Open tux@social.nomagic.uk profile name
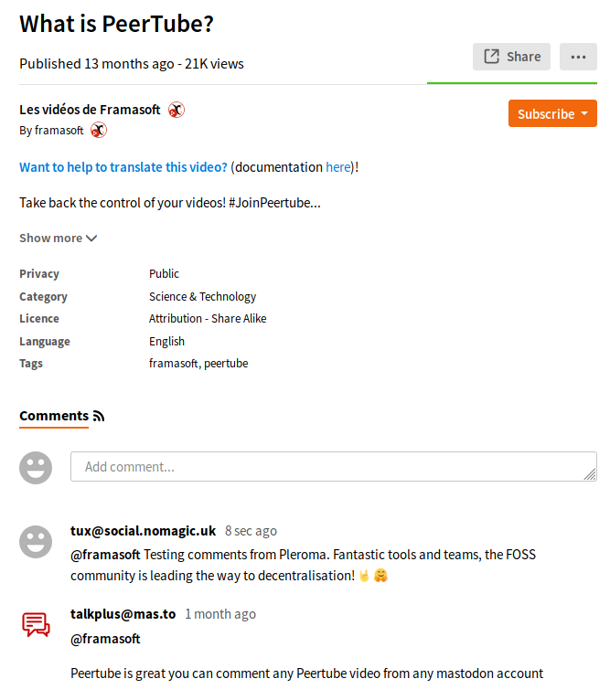610x700 pixels. tap(143, 531)
